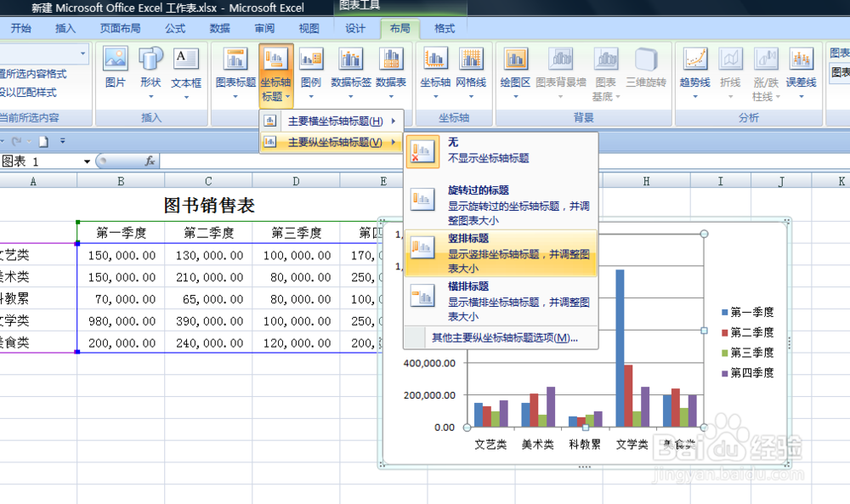Viewport: 850px width, 504px height.
Task: Select cell with value 980,000.00
Action: click(121, 320)
